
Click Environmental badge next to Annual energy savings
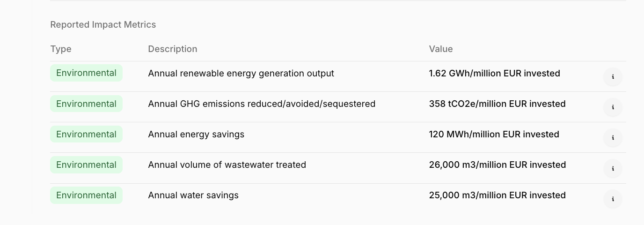[86, 134]
